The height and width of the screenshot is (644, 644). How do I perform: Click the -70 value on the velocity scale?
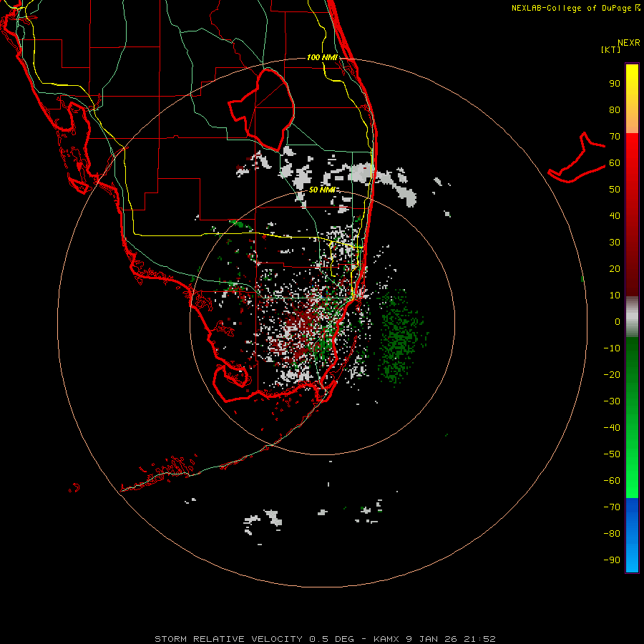point(612,507)
